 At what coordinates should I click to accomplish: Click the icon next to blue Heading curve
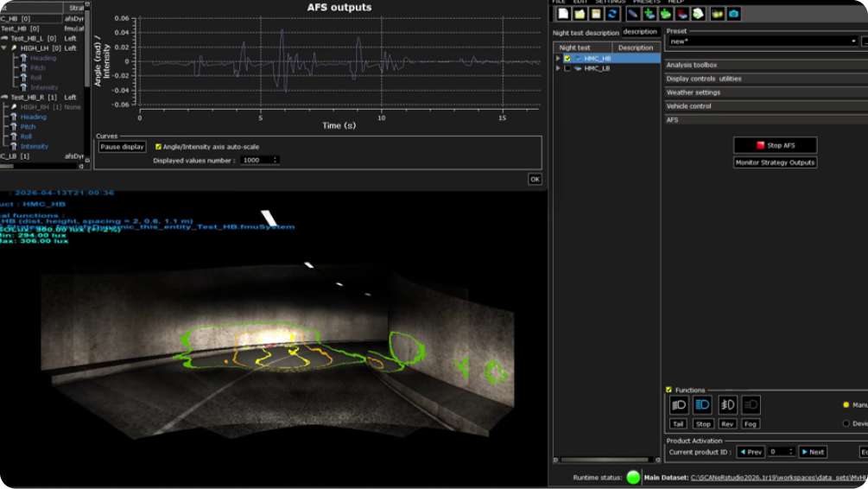click(14, 117)
